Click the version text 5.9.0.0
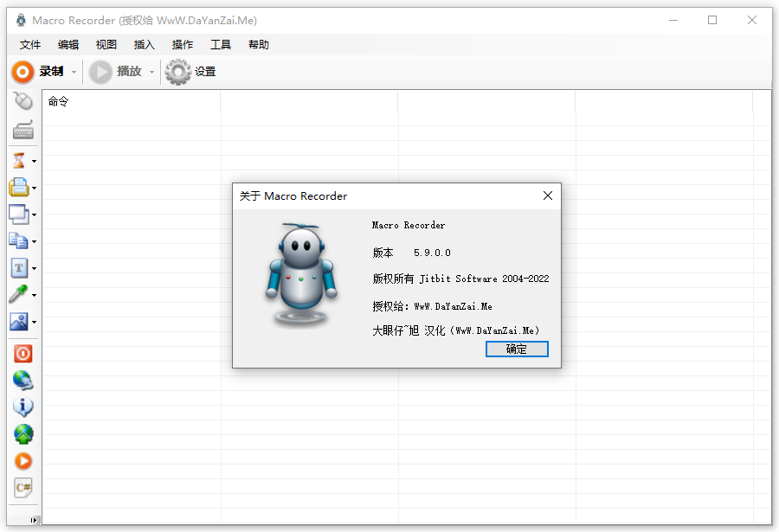Screen dimensions: 779x532 coord(432,253)
